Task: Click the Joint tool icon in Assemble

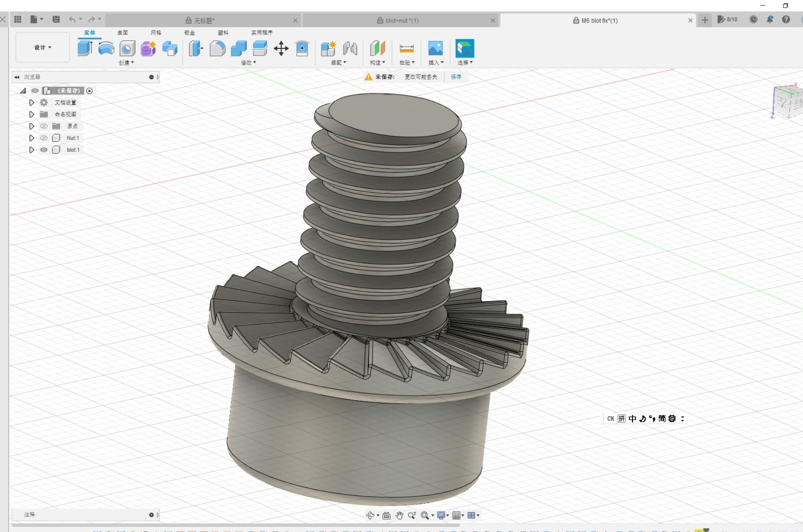Action: point(350,48)
